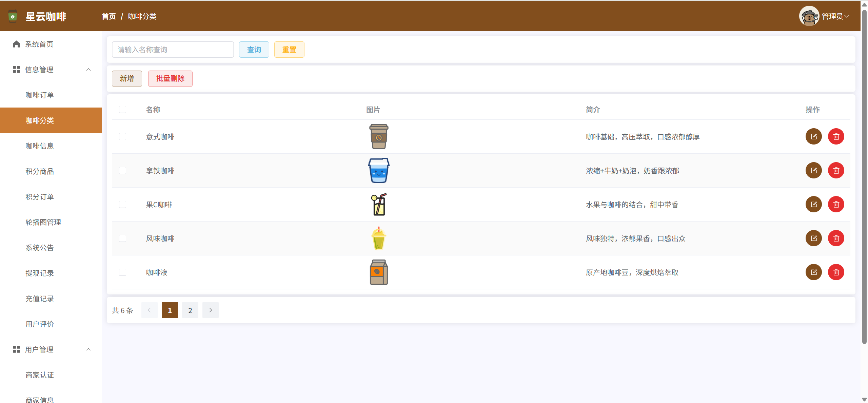The image size is (868, 403).
Task: Toggle the select-all header checkbox
Action: pyautogui.click(x=122, y=109)
